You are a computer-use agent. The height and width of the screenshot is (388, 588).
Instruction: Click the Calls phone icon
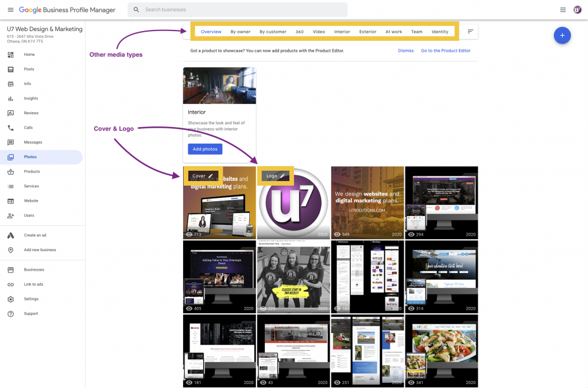(10, 128)
